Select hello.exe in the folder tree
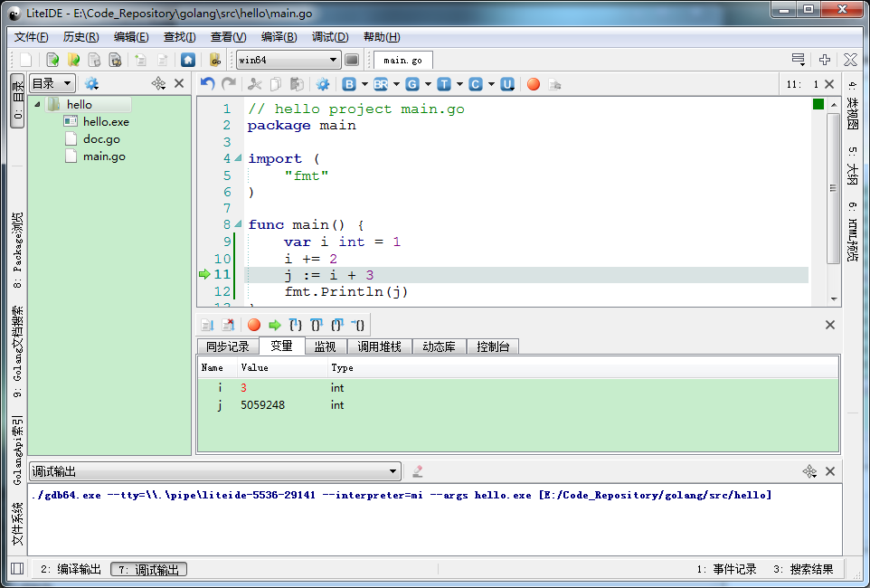The image size is (870, 588). pos(106,121)
